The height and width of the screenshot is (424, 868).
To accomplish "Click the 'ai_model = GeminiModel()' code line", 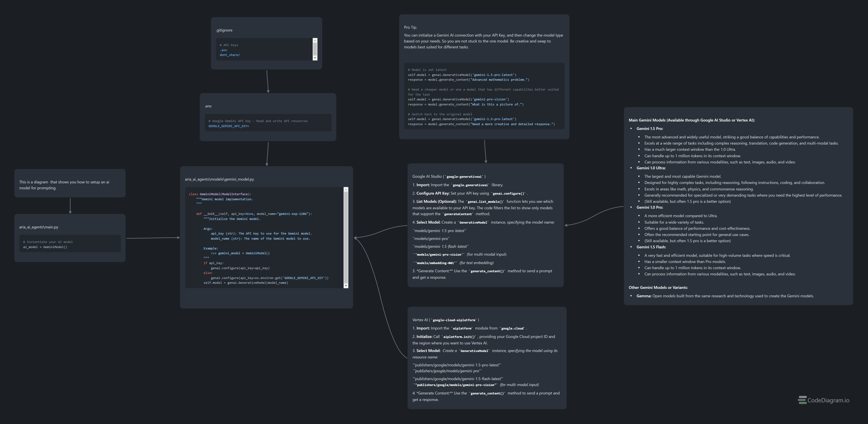I will [x=45, y=247].
